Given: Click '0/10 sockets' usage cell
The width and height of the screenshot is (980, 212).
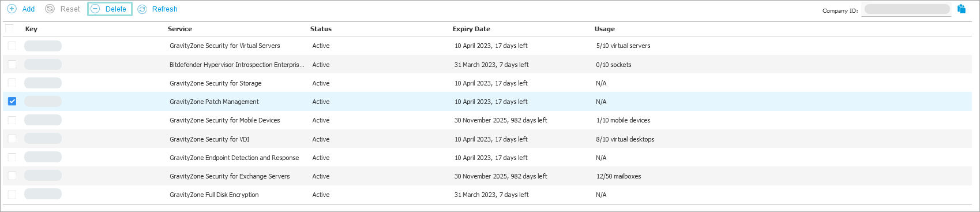Looking at the screenshot, I should 614,65.
